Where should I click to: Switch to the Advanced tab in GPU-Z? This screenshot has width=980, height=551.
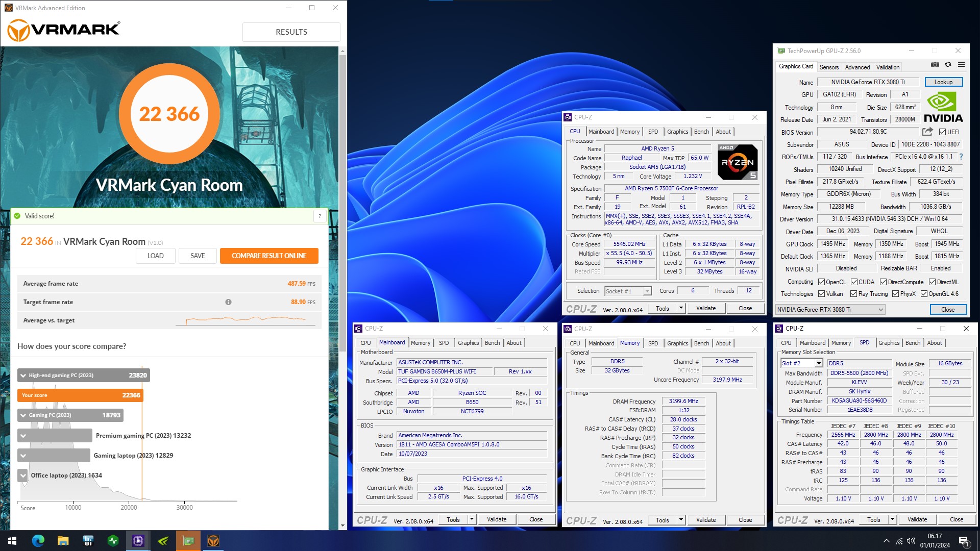coord(857,67)
